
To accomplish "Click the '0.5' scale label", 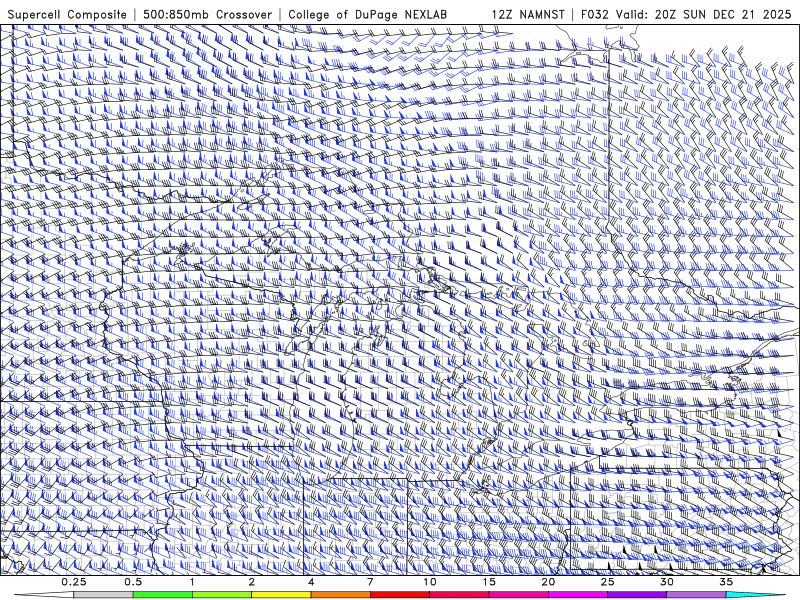I will pos(133,582).
